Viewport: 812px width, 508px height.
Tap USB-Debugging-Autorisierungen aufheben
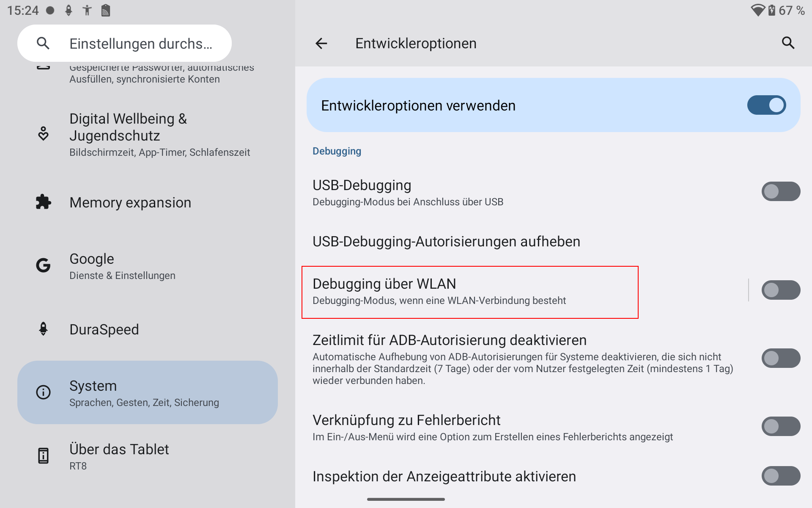click(446, 241)
